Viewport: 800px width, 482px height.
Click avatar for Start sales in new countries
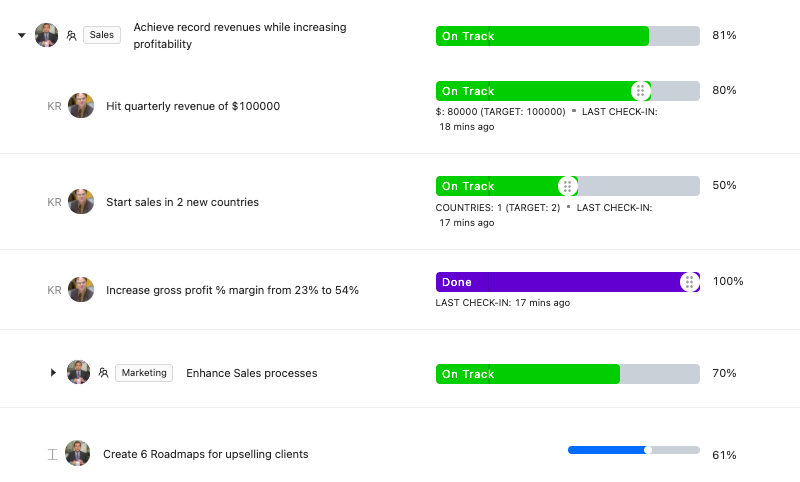coord(81,201)
